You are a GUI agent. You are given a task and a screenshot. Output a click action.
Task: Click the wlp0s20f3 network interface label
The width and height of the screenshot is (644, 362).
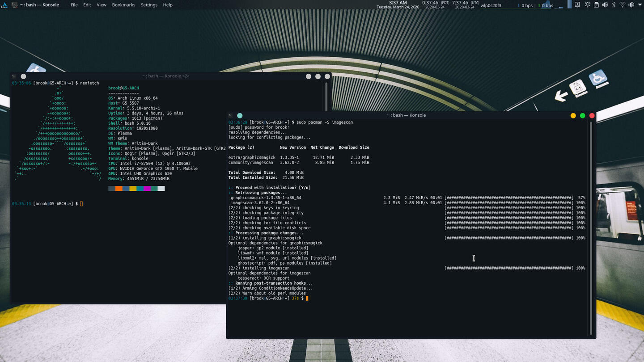point(491,5)
